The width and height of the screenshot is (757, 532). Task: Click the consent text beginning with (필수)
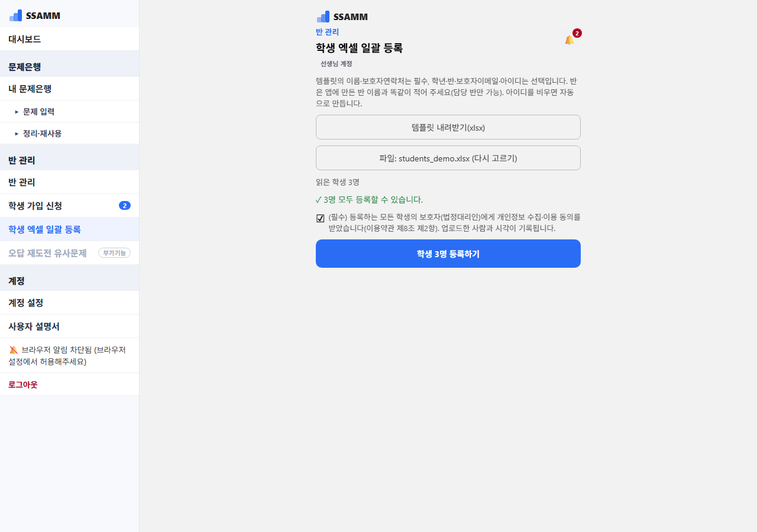[x=455, y=222]
